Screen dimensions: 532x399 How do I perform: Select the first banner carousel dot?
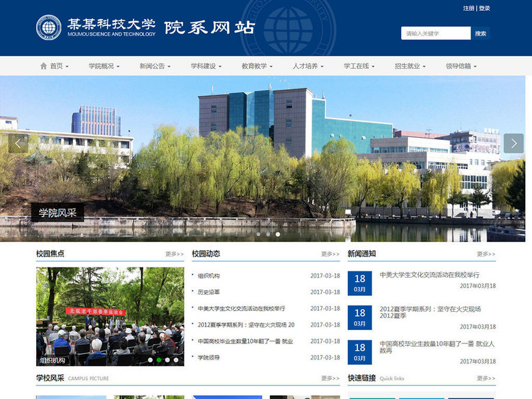(258, 234)
